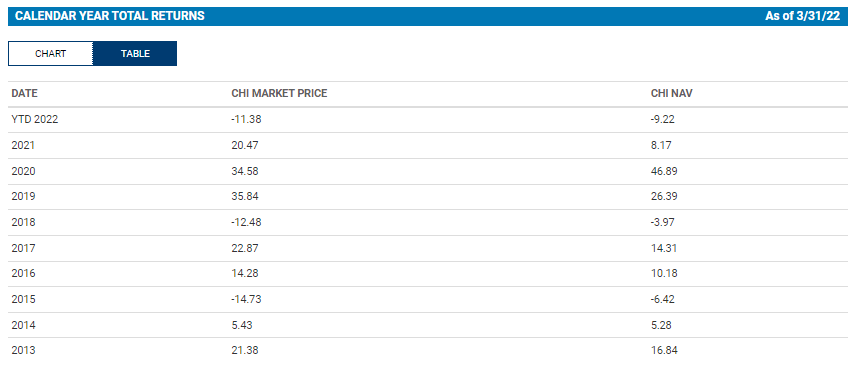Screen dimensions: 854x379
Task: Click the YTD 2022 NAV value -9.22
Action: tap(663, 120)
